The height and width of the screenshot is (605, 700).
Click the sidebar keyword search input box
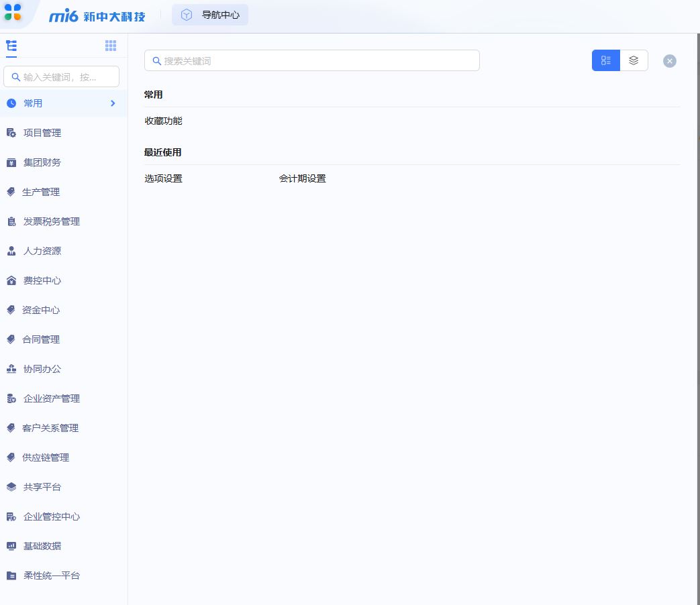pyautogui.click(x=62, y=76)
